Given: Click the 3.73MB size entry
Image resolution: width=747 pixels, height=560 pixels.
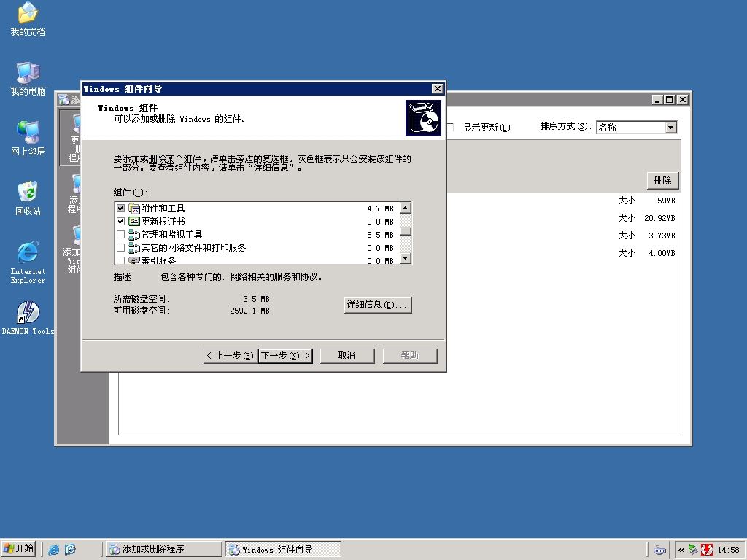Looking at the screenshot, I should (x=662, y=236).
